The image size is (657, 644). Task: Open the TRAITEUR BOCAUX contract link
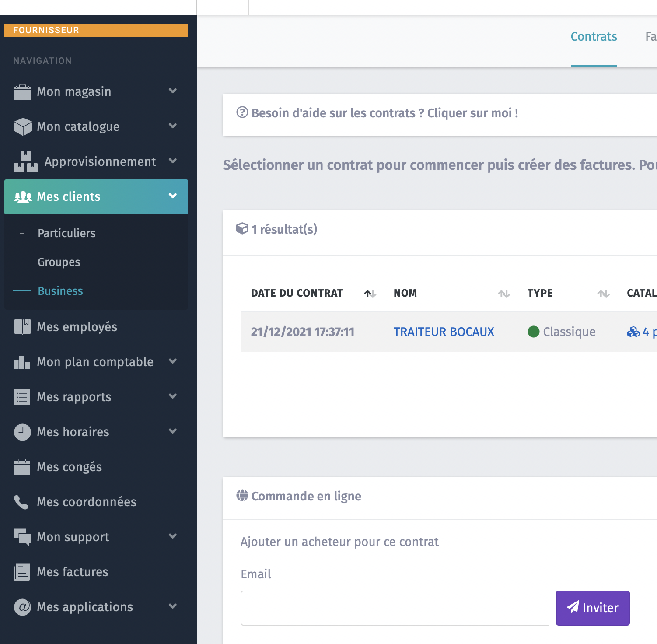coord(444,332)
